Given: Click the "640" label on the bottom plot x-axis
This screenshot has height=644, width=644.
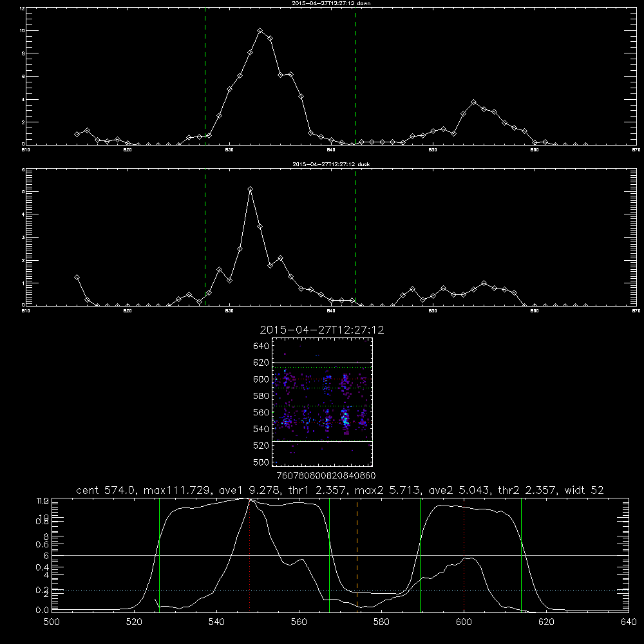Looking at the screenshot, I should pos(629,622).
